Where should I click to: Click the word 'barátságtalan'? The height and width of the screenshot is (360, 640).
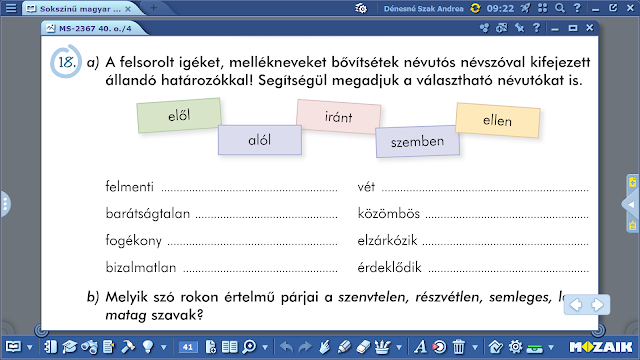148,213
